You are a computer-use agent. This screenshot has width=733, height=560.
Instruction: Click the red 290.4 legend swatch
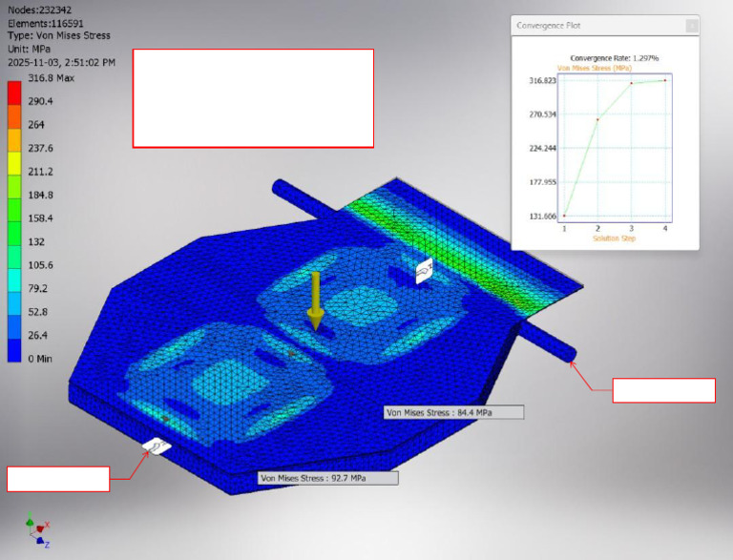coord(14,93)
